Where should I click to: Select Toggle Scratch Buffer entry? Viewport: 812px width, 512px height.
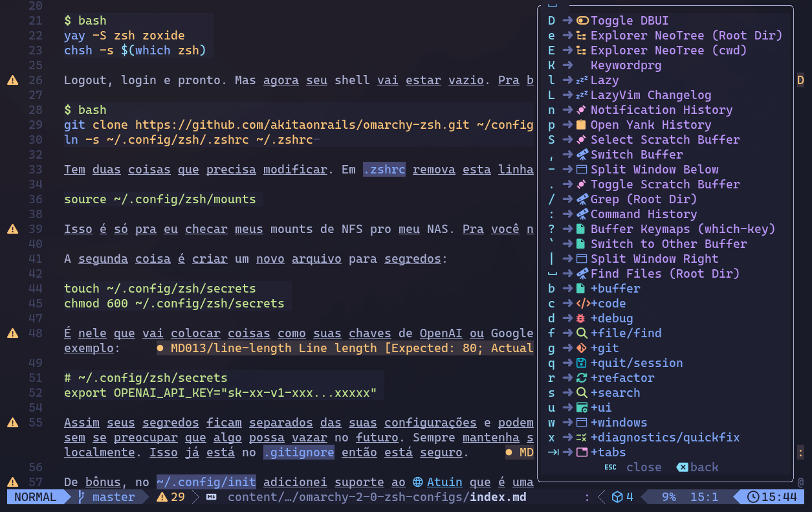click(664, 184)
